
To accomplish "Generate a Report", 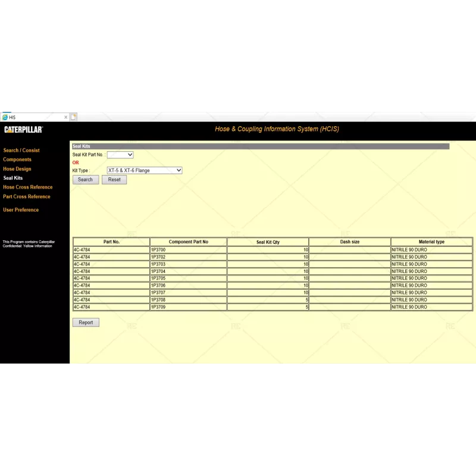I will point(86,322).
